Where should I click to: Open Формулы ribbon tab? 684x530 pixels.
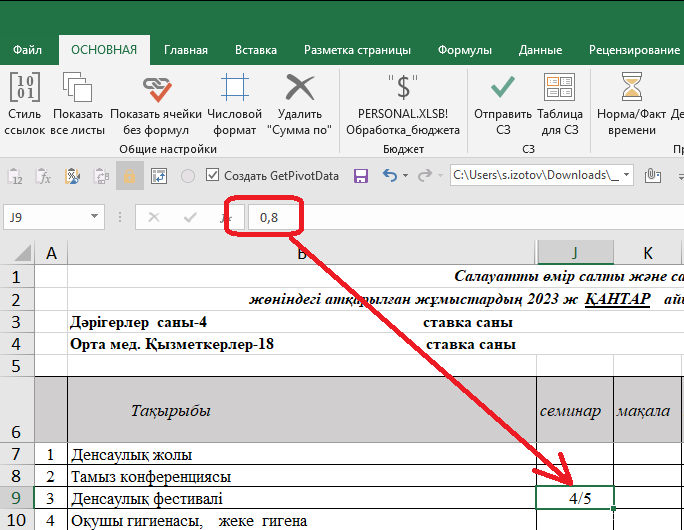465,50
